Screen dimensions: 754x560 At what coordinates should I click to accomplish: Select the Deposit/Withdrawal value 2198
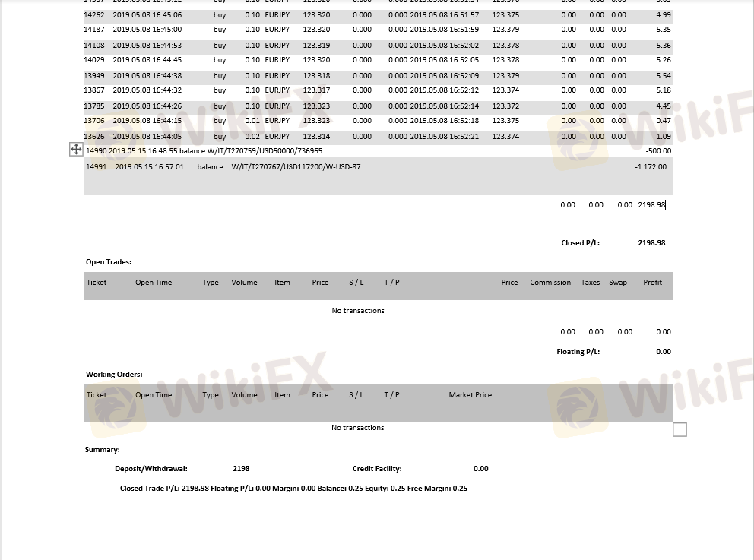(x=241, y=469)
